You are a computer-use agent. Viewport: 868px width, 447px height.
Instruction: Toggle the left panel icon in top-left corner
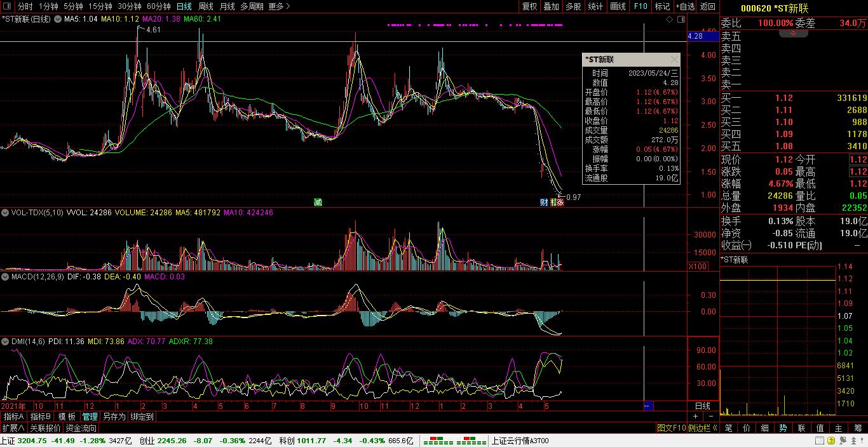tap(8, 6)
